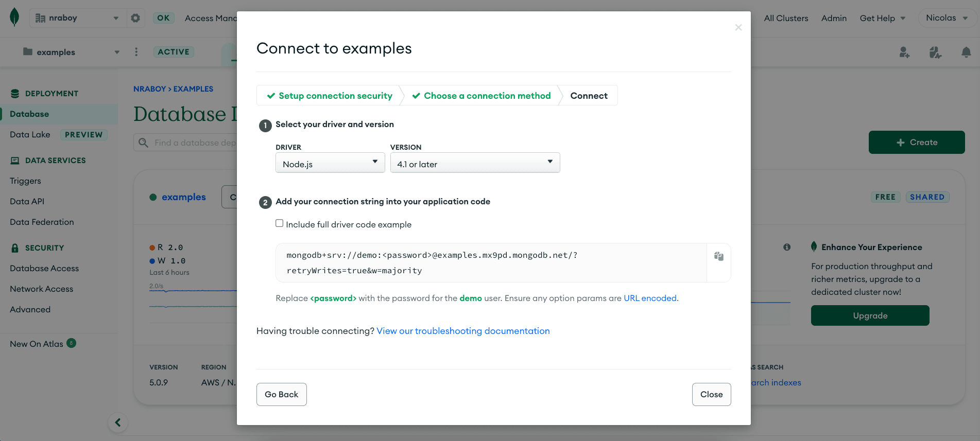Follow the URL encoded link
This screenshot has height=441, width=980.
click(650, 298)
